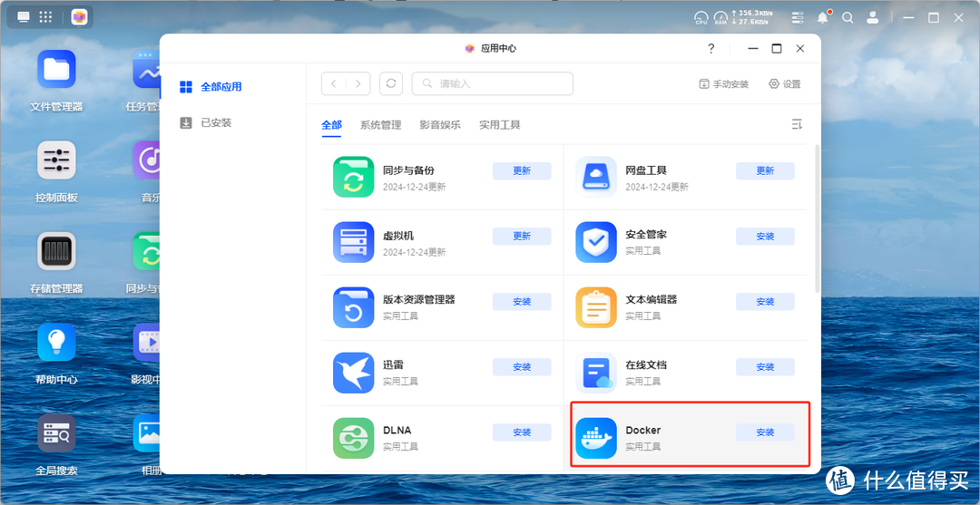The height and width of the screenshot is (505, 980).
Task: Open the sort list icon at right
Action: [x=797, y=125]
